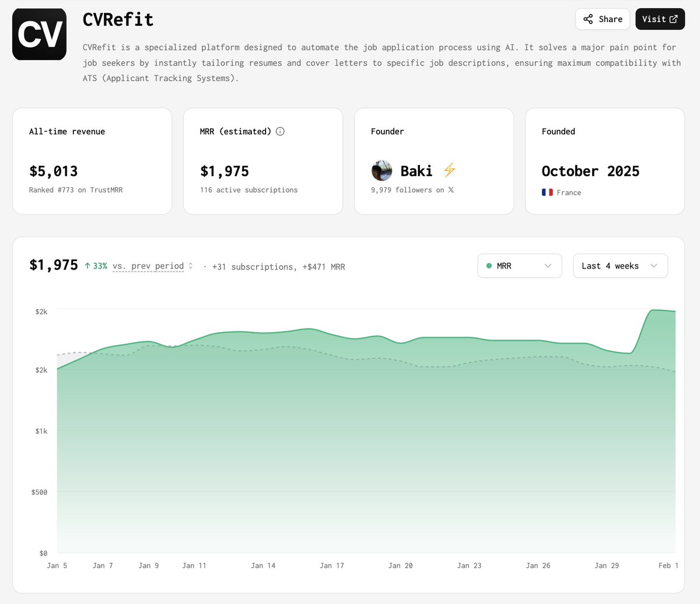The height and width of the screenshot is (604, 700).
Task: Click the 'Jan 20' axis label
Action: [401, 565]
